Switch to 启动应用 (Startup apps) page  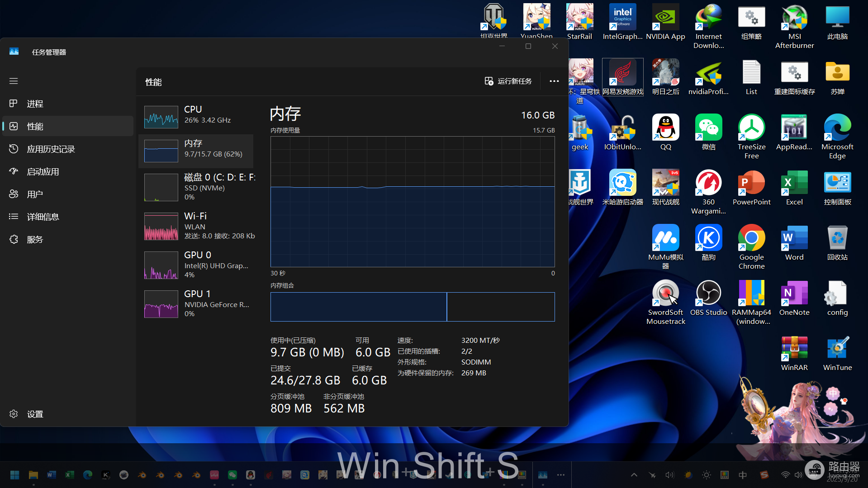68,171
